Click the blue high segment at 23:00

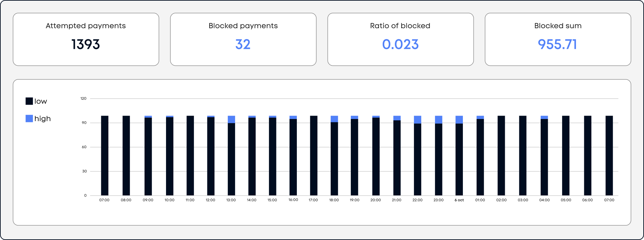[439, 120]
